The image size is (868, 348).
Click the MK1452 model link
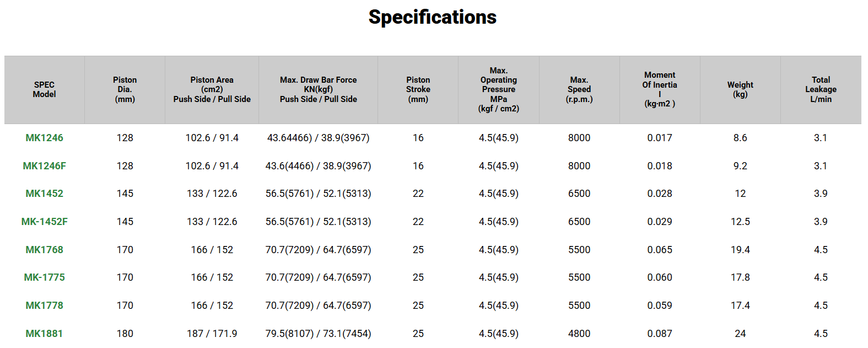44,194
